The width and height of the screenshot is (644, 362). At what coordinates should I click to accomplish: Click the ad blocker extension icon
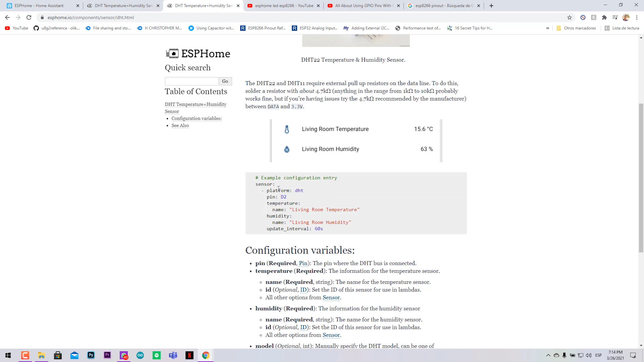(x=583, y=17)
